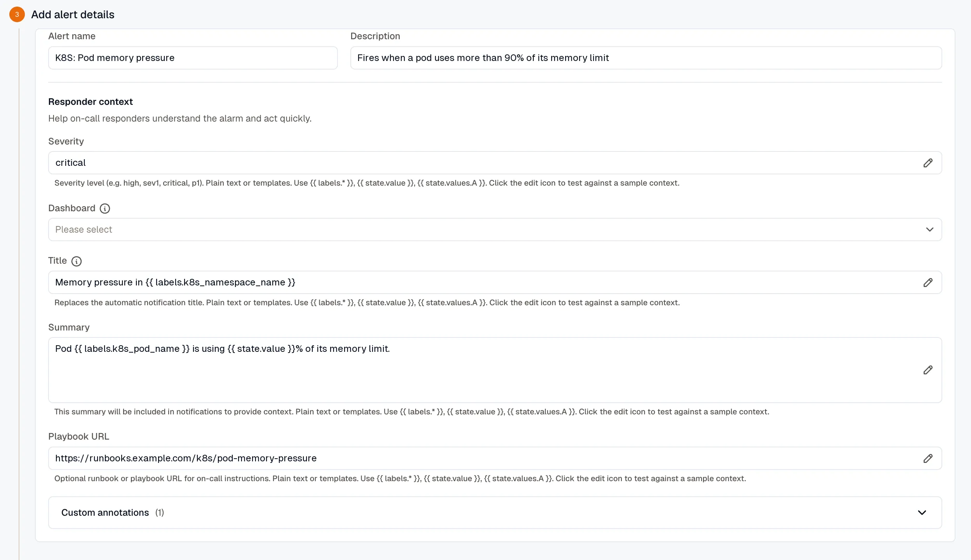Click the Dashboard dropdown chevron arrow
This screenshot has width=971, height=560.
pyautogui.click(x=929, y=230)
